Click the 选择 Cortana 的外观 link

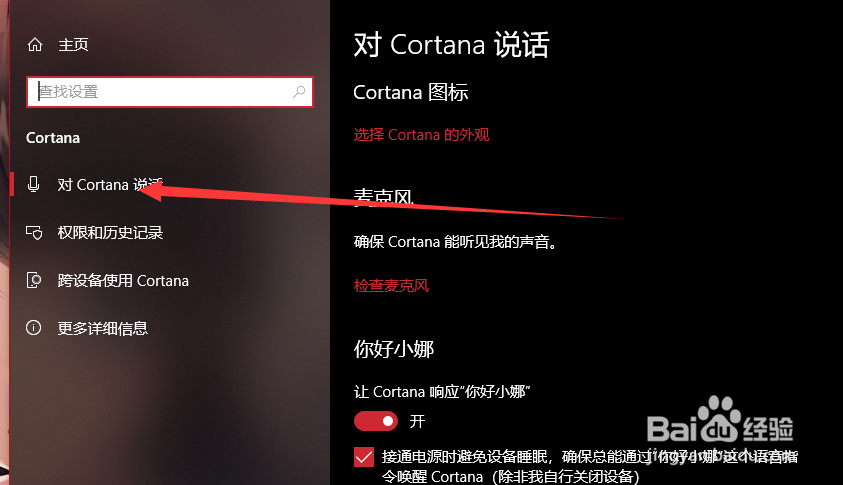click(422, 134)
